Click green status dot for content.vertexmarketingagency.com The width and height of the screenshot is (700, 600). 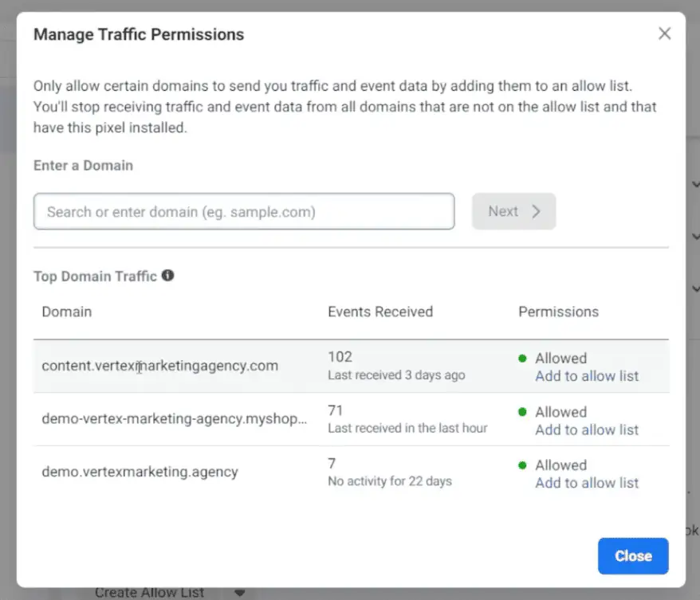click(x=522, y=359)
